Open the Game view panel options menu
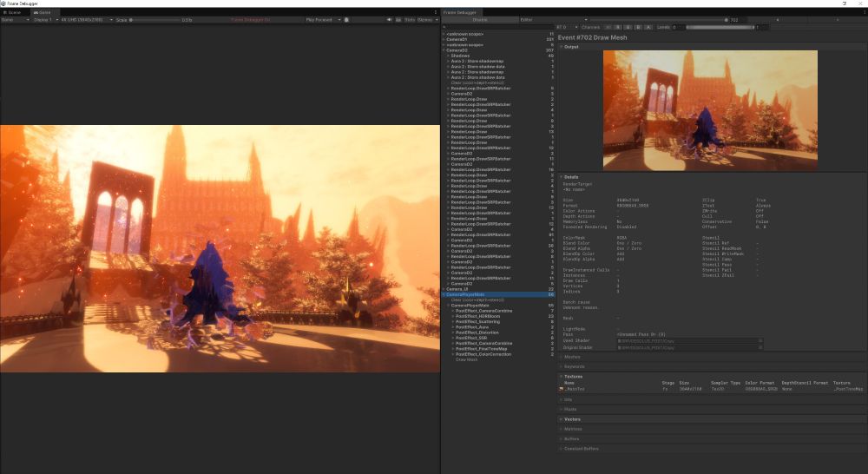This screenshot has height=474, width=868. pos(436,13)
